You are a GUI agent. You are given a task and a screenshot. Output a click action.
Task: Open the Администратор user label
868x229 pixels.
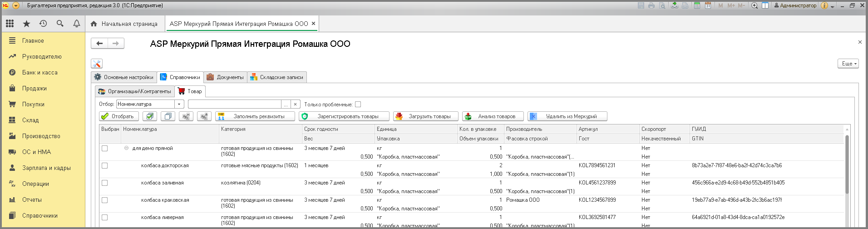pyautogui.click(x=795, y=5)
